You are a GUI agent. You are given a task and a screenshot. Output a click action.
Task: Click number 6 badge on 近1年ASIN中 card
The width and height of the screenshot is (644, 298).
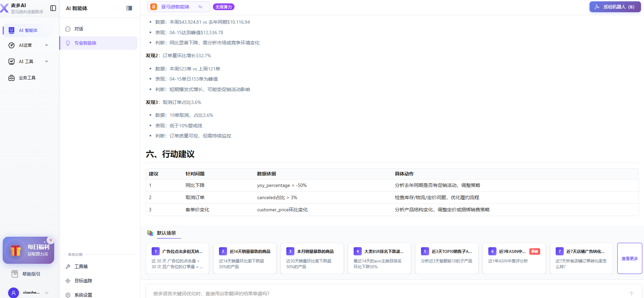tap(492, 251)
